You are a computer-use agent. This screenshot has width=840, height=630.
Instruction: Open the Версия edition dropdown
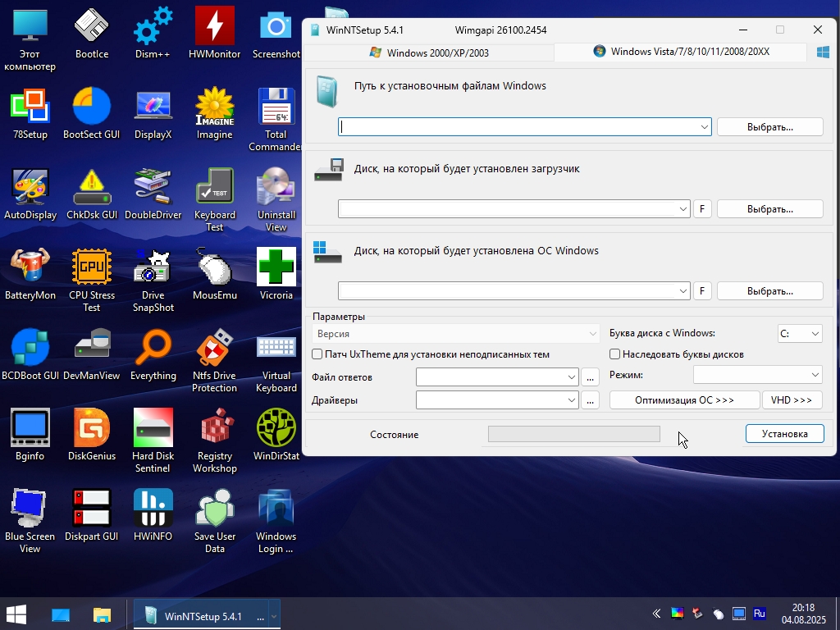coord(455,333)
